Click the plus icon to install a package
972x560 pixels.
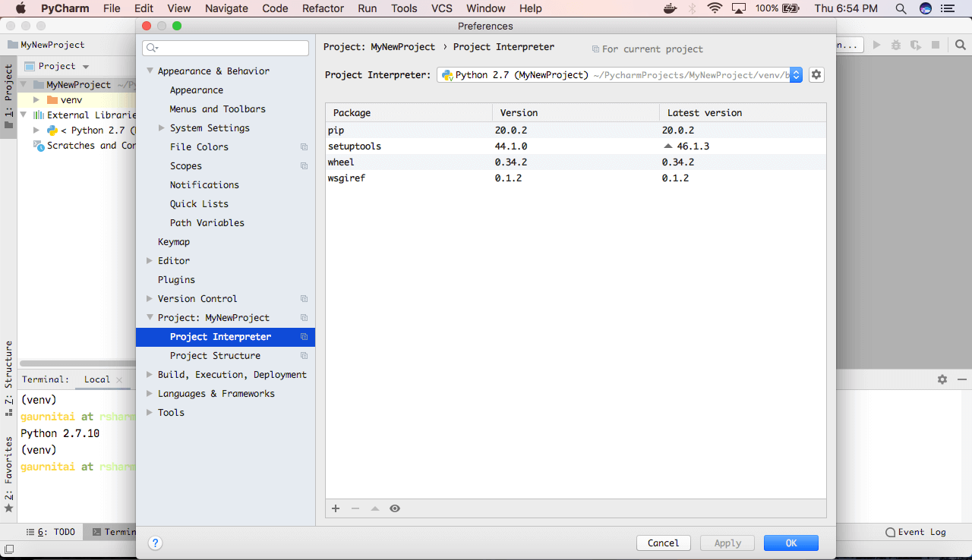336,508
